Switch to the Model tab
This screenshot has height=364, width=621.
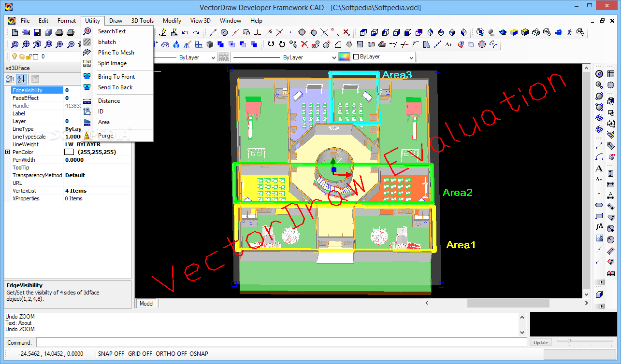pos(146,304)
